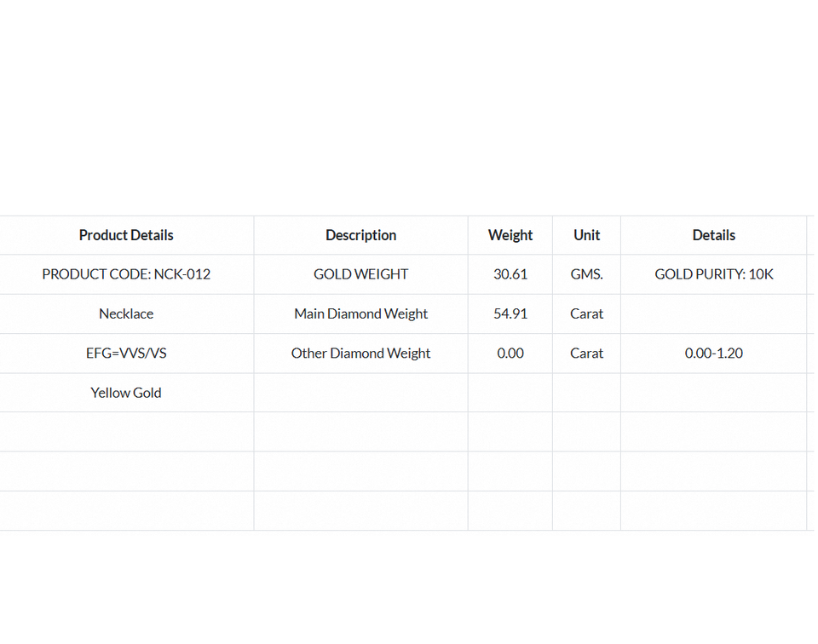The height and width of the screenshot is (644, 818).
Task: Select the Yellow Gold cell
Action: pyautogui.click(x=126, y=393)
